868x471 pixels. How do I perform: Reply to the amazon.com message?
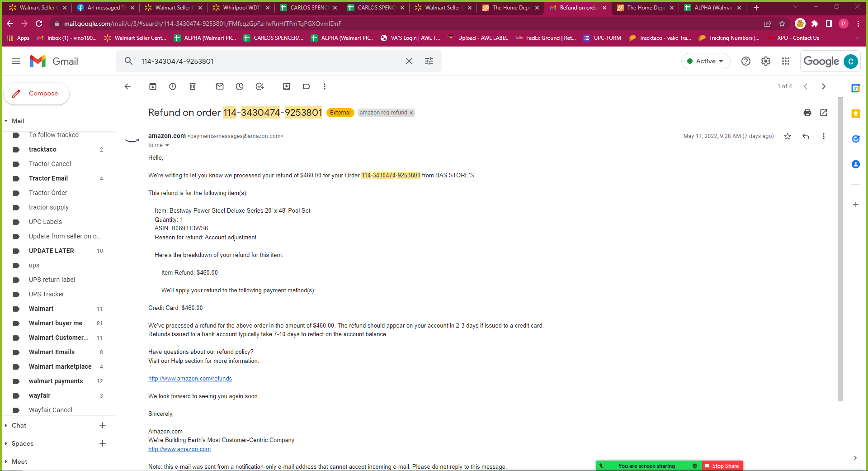click(x=806, y=136)
